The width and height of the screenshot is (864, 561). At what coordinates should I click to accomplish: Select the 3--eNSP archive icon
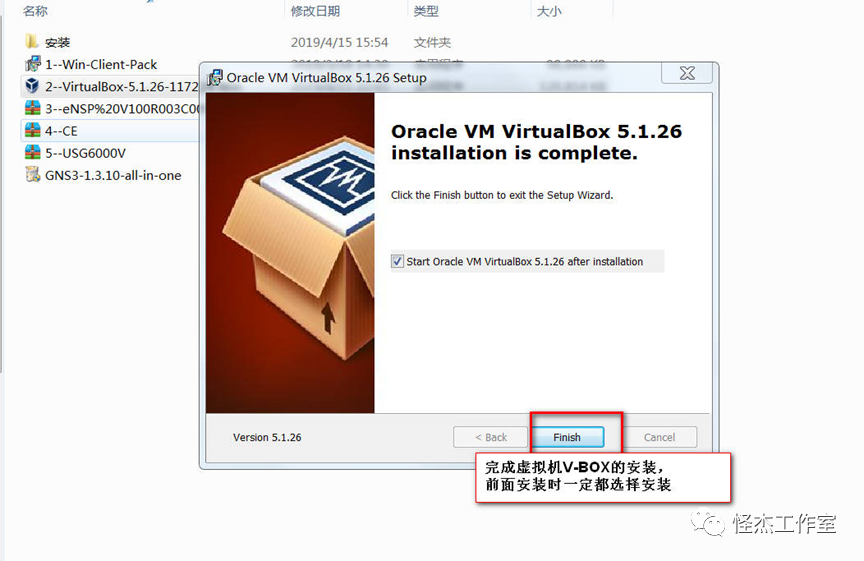pos(33,108)
